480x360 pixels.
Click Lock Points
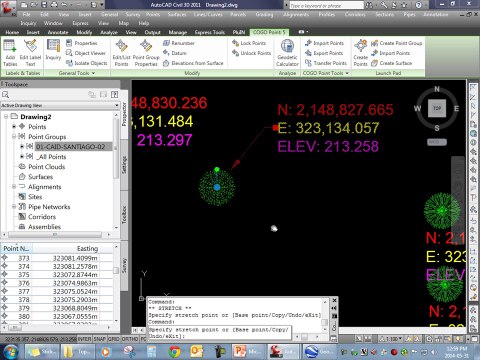249,43
